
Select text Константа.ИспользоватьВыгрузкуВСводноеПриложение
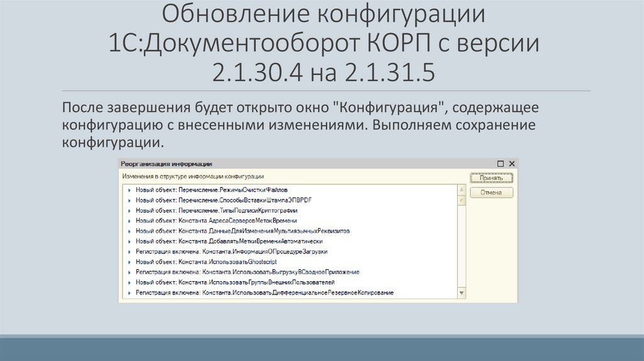click(x=281, y=272)
